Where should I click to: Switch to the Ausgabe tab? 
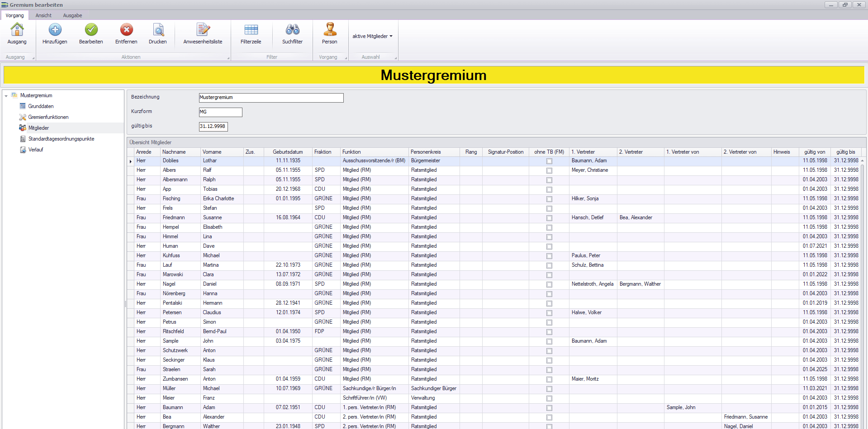[x=72, y=15]
